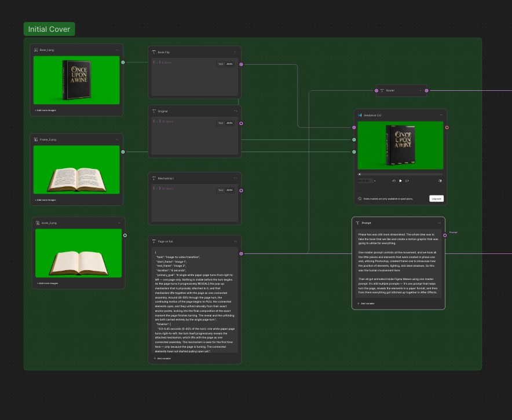
Task: Expand the collapsed JSON in Mechanical node
Action: pos(157,189)
